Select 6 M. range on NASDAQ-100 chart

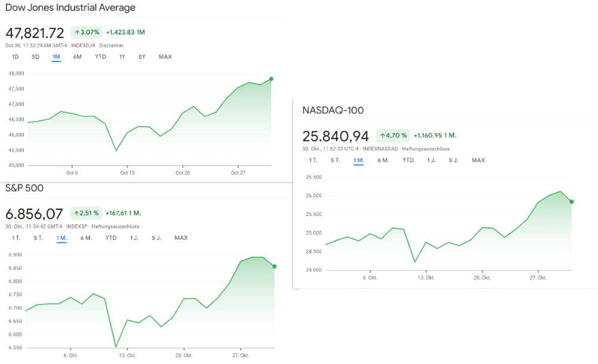[383, 160]
